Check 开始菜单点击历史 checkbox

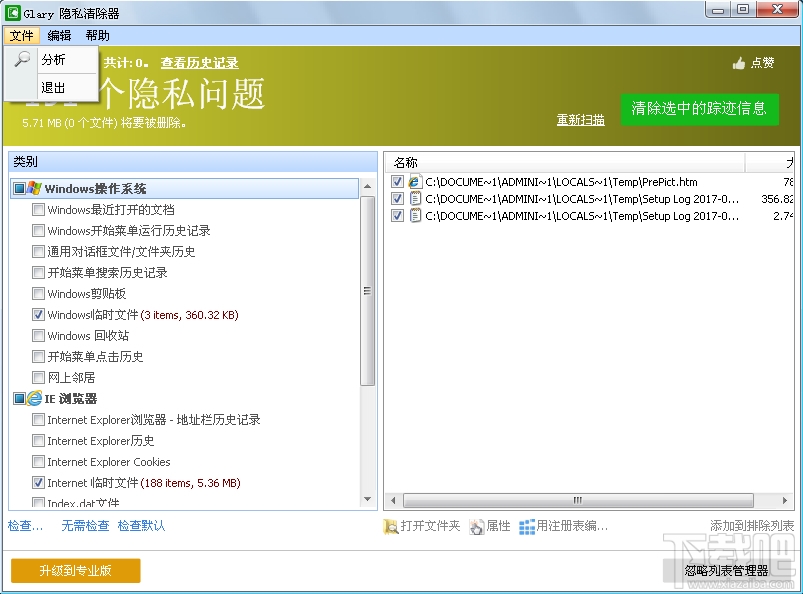[x=38, y=356]
